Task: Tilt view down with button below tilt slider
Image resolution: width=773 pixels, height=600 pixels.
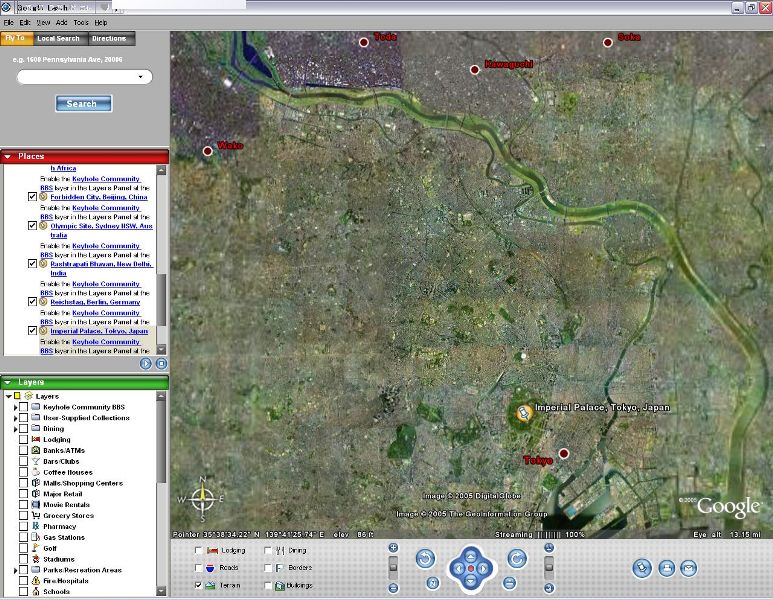Action: pos(549,588)
